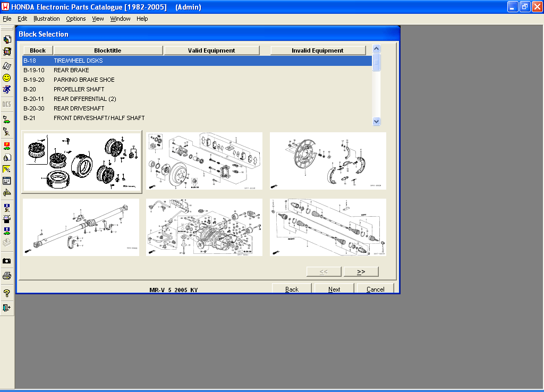Click the greyed DCS toolbar icon

click(x=6, y=104)
